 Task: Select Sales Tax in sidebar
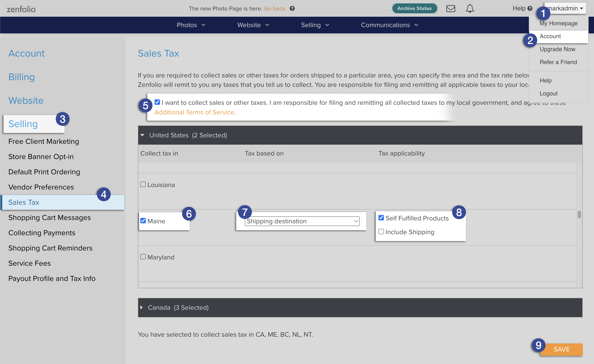click(x=63, y=202)
